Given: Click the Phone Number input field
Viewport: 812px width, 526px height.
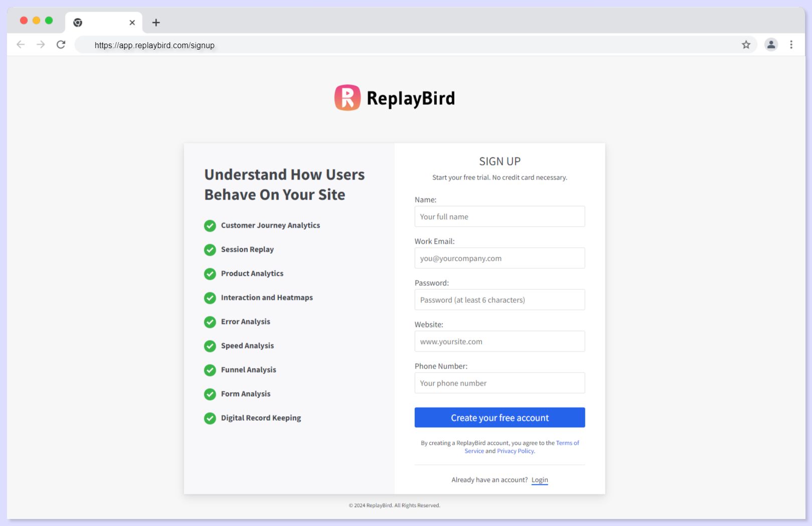Looking at the screenshot, I should click(500, 383).
